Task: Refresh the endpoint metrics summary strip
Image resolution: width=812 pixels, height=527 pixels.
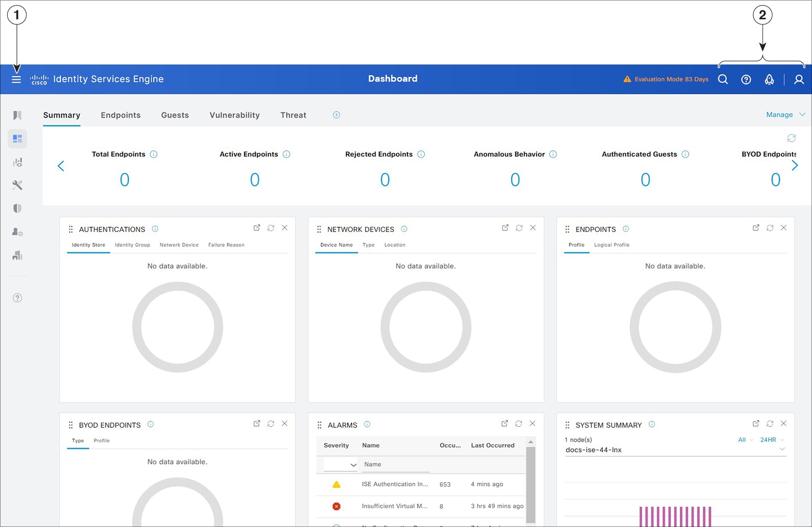Action: pyautogui.click(x=791, y=138)
